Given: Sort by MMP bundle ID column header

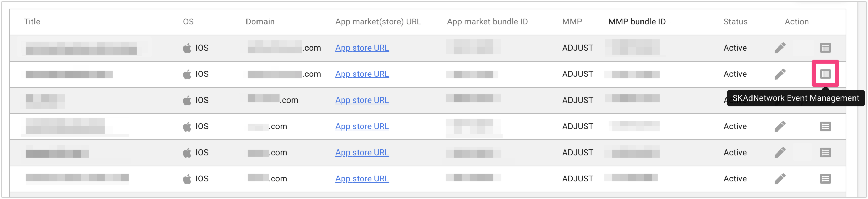Looking at the screenshot, I should click(x=637, y=22).
